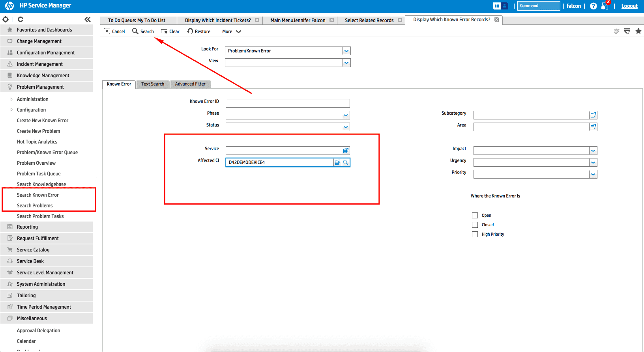644x352 pixels.
Task: Expand the Administration tree node
Action: (11, 99)
